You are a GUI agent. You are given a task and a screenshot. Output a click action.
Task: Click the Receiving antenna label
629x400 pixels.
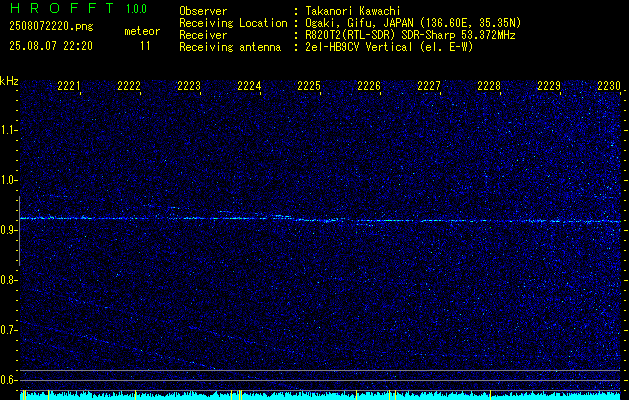(x=230, y=47)
